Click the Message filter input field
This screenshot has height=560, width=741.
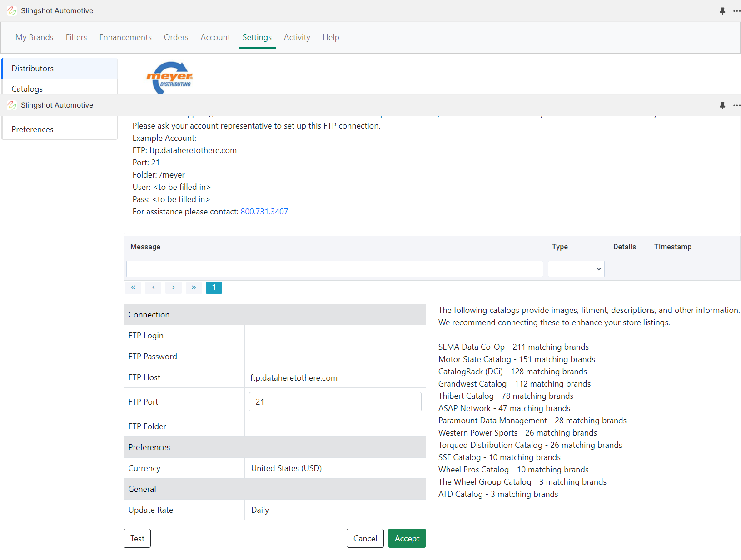(x=335, y=269)
